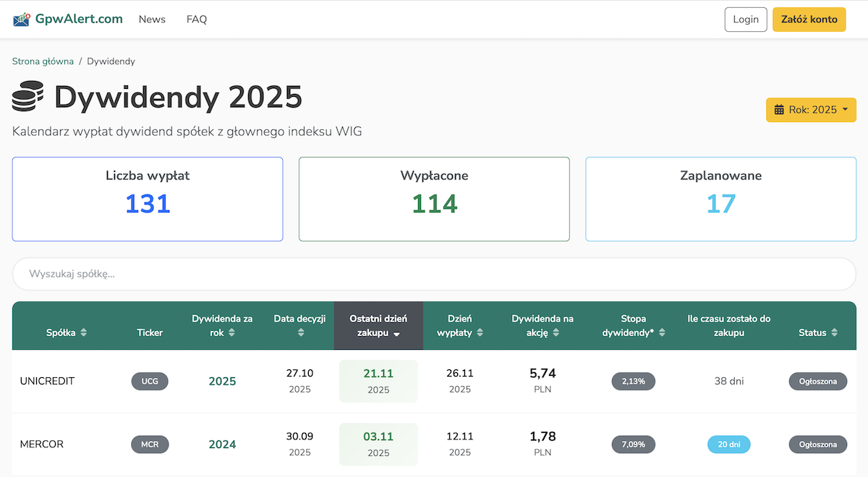Sort table by Data decyzji column
The image size is (868, 477).
click(300, 325)
